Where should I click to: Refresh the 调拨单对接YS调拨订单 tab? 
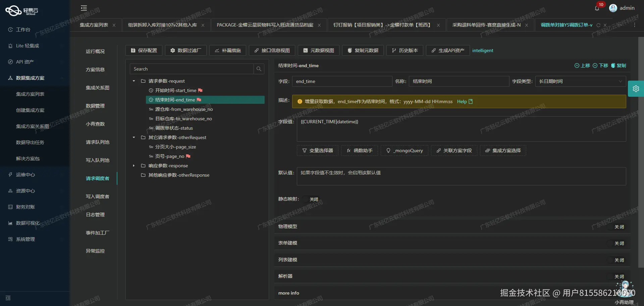coord(598,25)
